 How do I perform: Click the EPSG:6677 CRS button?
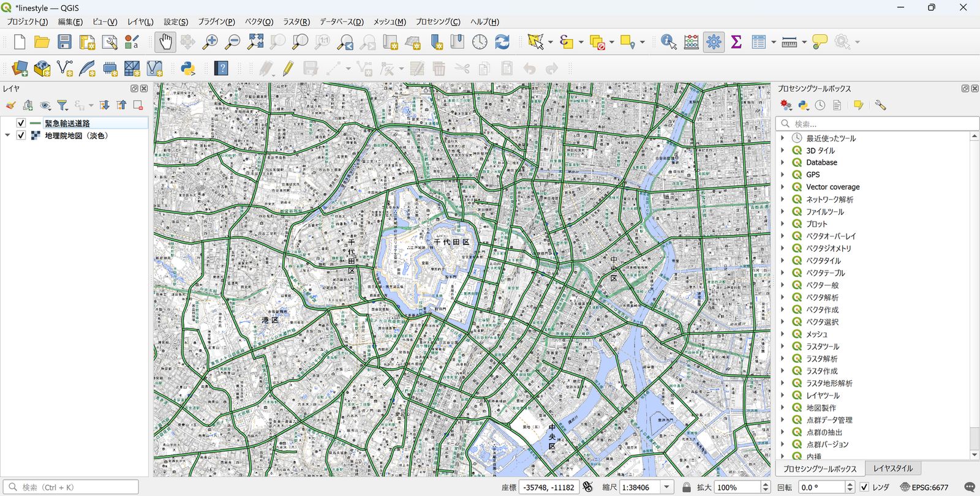point(924,487)
